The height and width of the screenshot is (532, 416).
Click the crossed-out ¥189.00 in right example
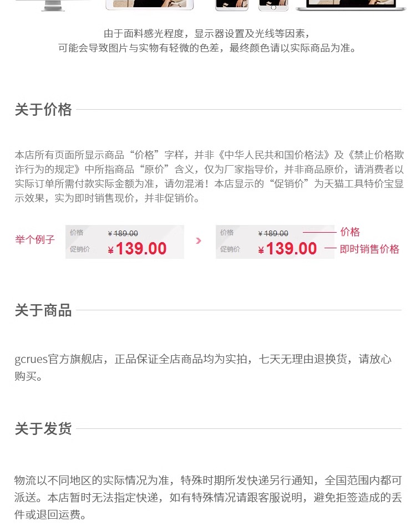[x=273, y=233]
